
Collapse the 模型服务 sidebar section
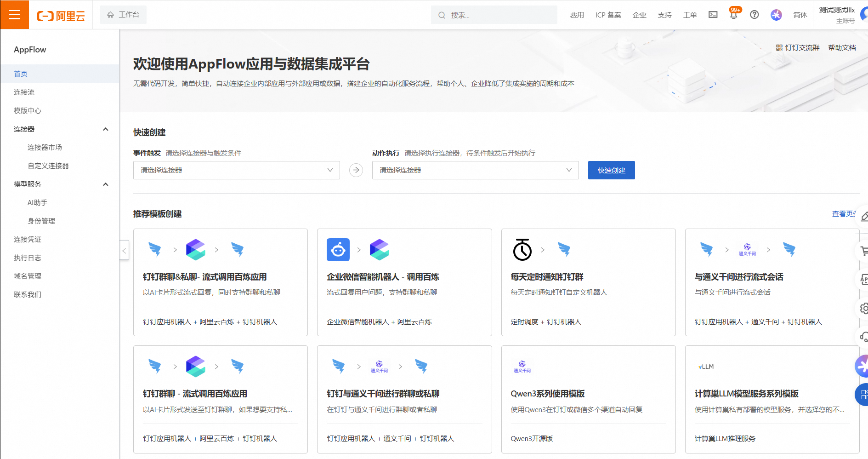106,184
